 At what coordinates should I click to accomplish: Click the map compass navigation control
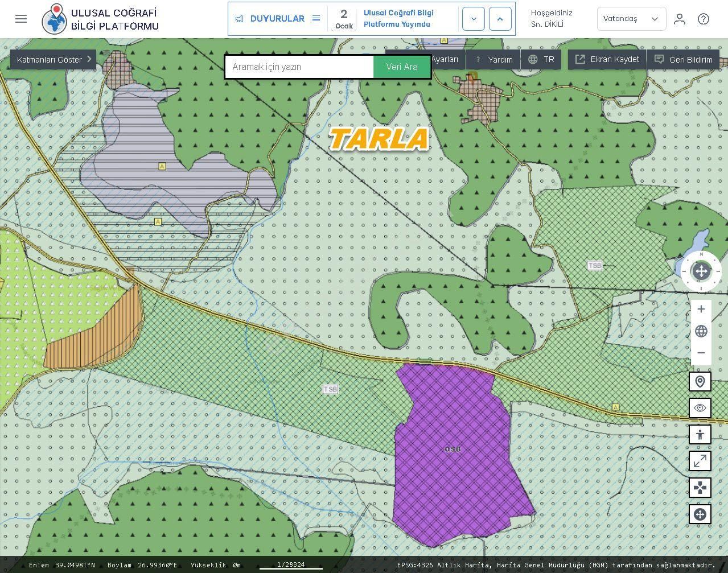(x=701, y=271)
